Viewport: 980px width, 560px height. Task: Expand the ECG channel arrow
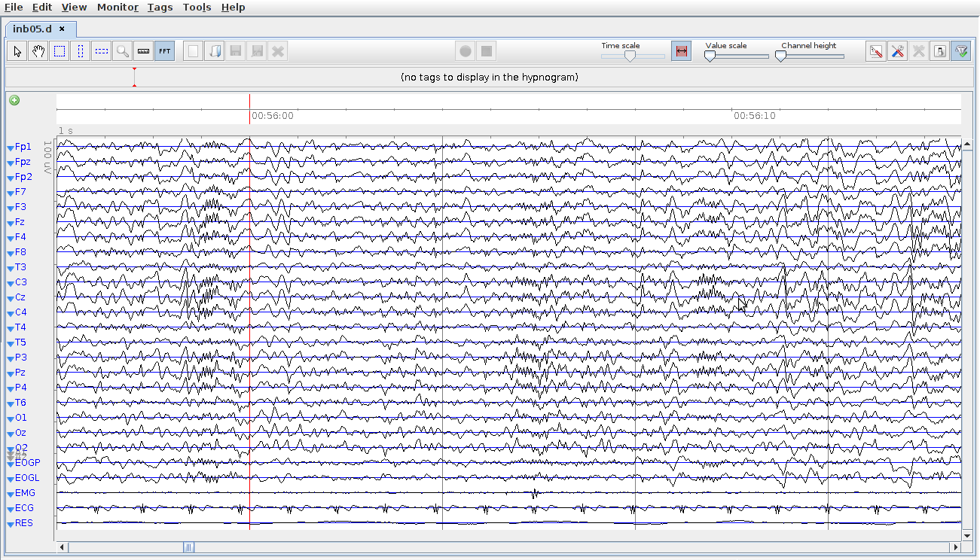[x=11, y=509]
